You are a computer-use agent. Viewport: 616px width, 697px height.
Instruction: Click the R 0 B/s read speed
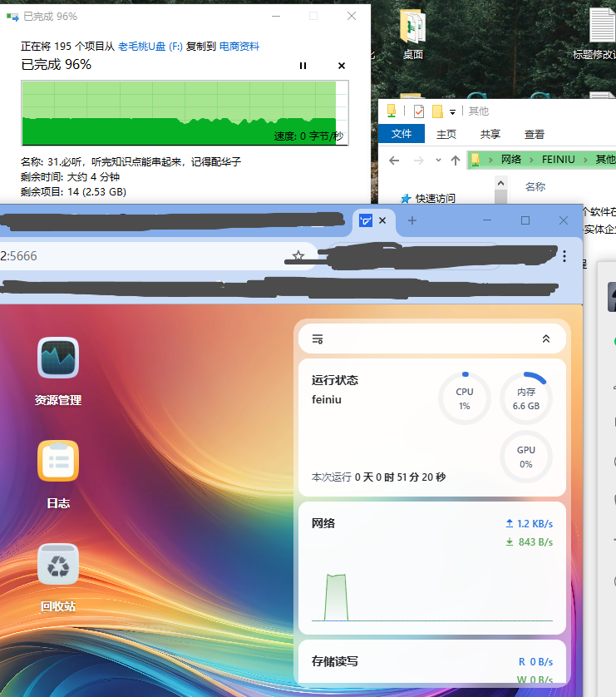click(535, 662)
